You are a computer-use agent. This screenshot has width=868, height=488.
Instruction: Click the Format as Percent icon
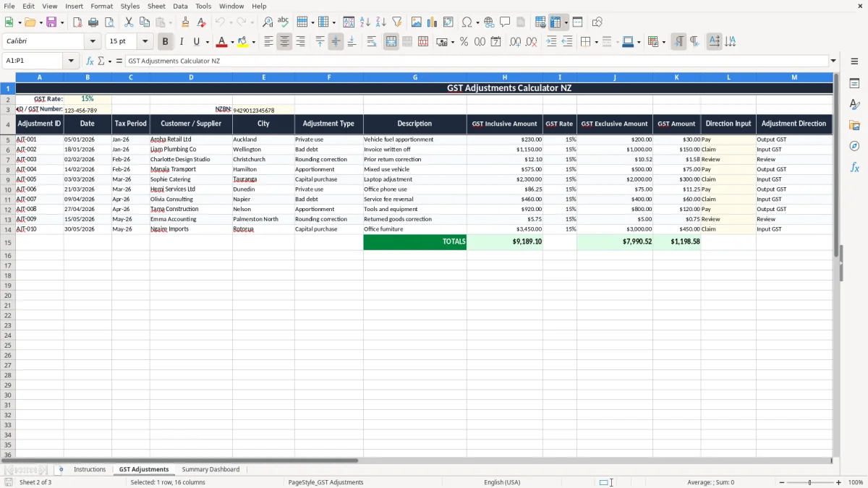pyautogui.click(x=464, y=42)
